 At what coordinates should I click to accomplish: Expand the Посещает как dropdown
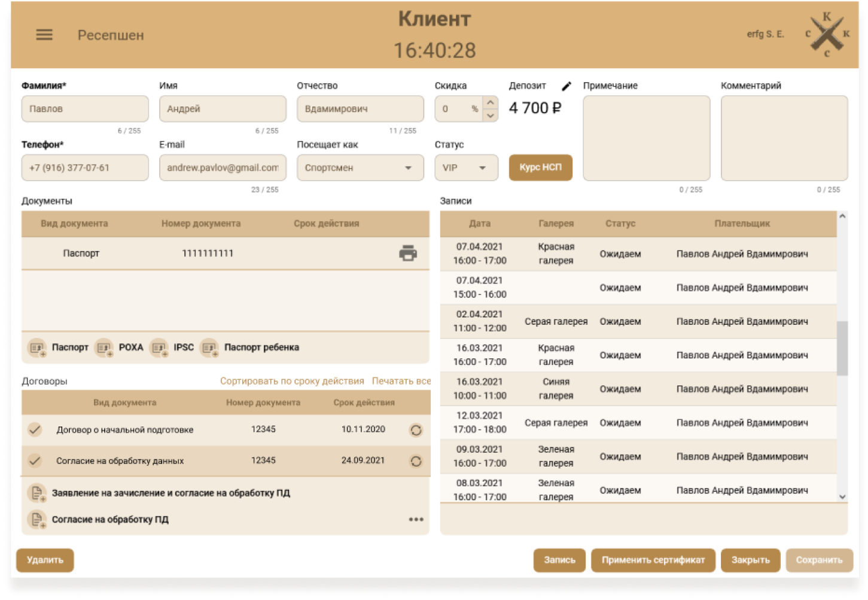(408, 168)
